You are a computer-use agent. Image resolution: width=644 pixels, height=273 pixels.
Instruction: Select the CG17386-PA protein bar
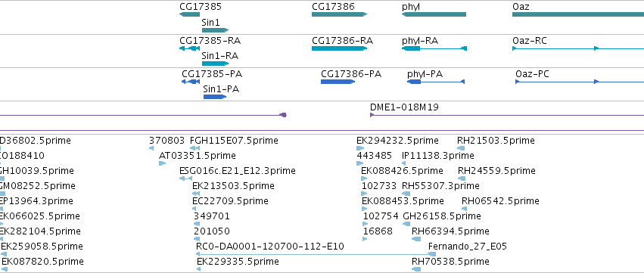click(338, 82)
